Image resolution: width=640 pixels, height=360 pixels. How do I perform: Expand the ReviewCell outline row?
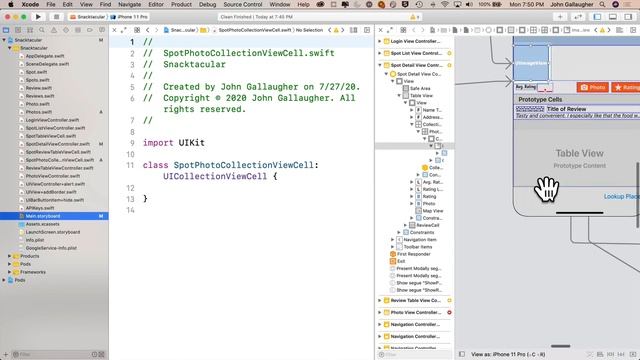coord(405,225)
